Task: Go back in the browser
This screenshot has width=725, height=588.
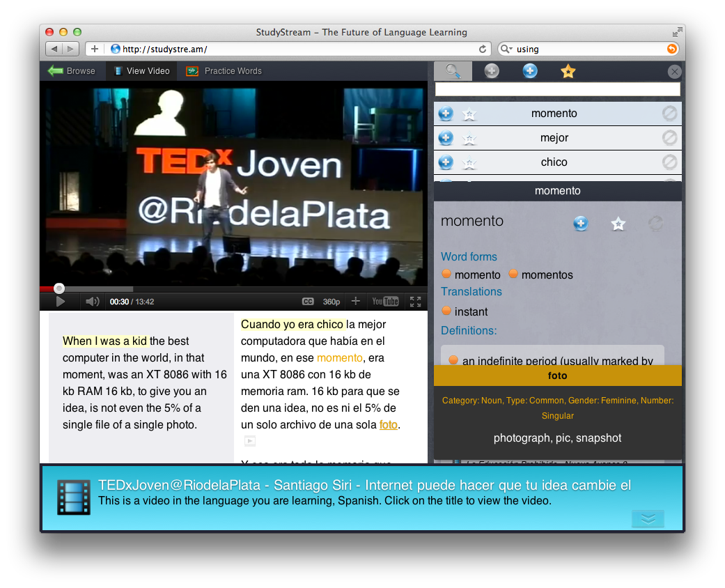Action: 54,49
